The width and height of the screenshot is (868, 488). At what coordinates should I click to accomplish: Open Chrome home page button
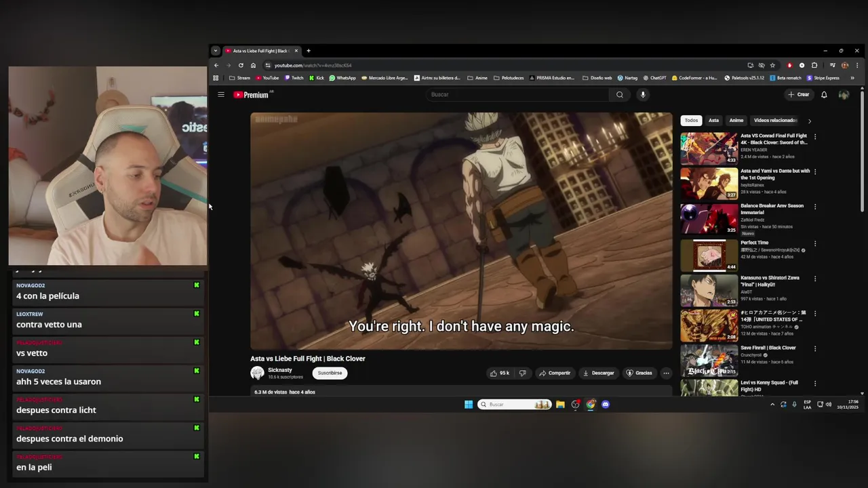coord(253,66)
